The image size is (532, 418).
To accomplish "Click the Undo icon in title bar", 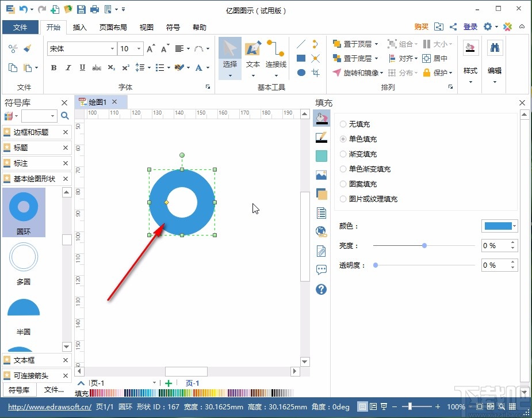I will point(24,9).
